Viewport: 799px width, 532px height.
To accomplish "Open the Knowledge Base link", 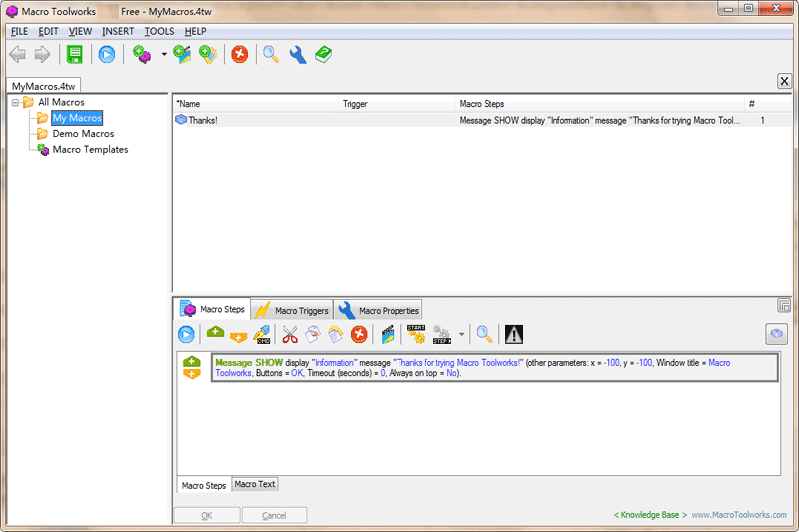I will (x=650, y=515).
